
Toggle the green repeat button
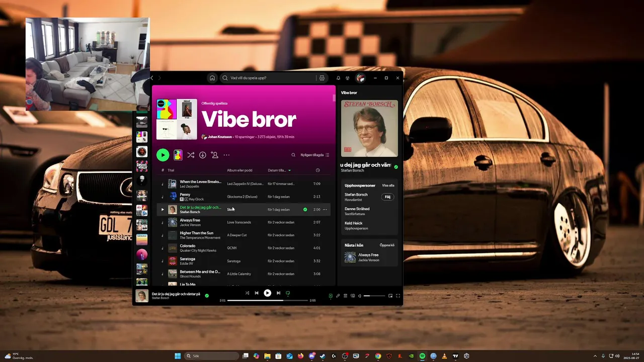288,293
